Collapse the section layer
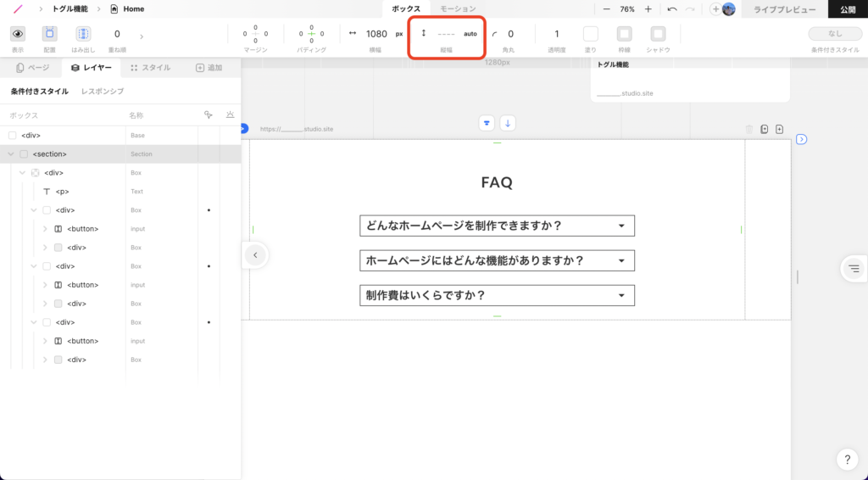Viewport: 868px width, 480px height. 10,153
